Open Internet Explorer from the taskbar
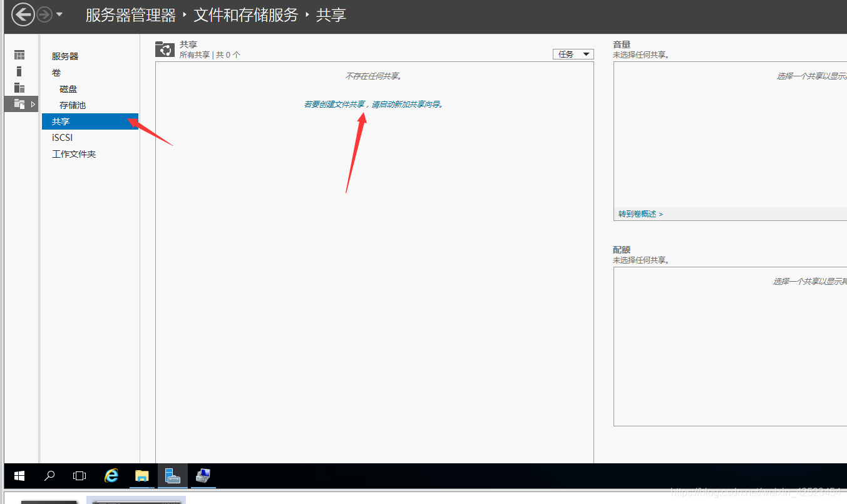This screenshot has height=504, width=847. 111,476
